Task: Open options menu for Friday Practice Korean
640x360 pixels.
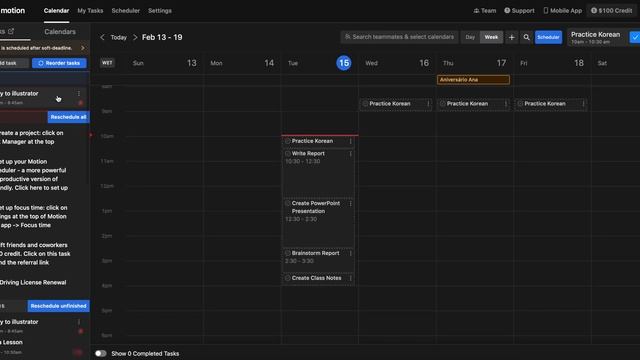Action: pos(583,104)
